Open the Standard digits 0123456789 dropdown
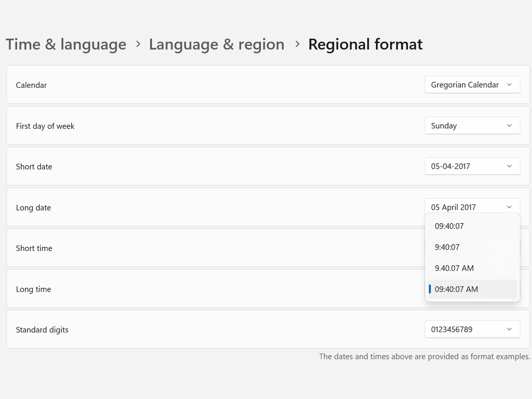Viewport: 532px width, 399px height. coord(472,329)
